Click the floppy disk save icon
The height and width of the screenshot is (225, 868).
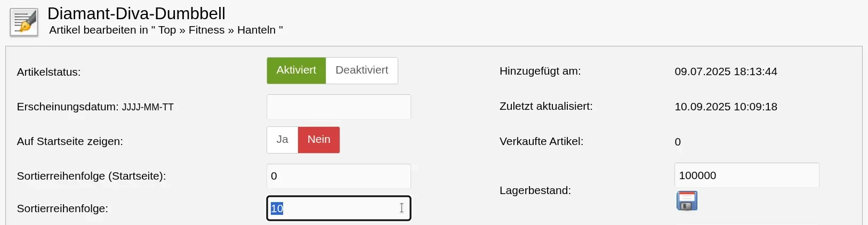coord(687,201)
